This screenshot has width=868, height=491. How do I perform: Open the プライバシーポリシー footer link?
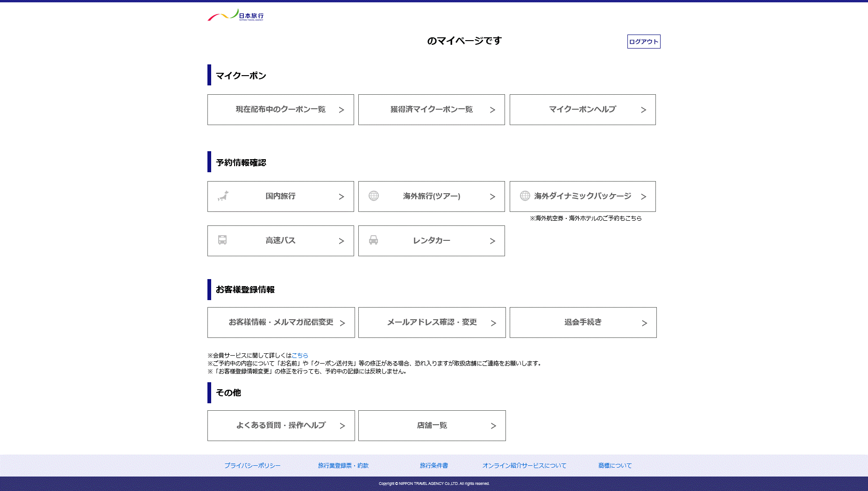pos(252,466)
